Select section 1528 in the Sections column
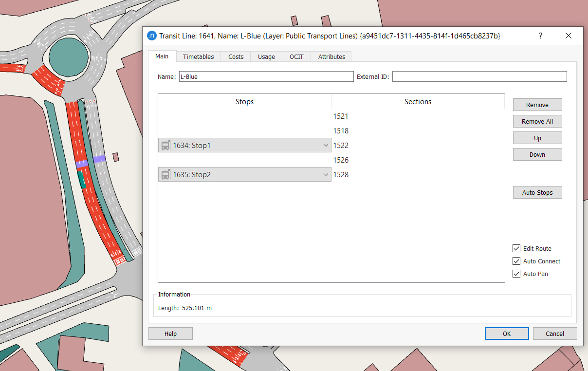This screenshot has height=371, width=588. [341, 174]
